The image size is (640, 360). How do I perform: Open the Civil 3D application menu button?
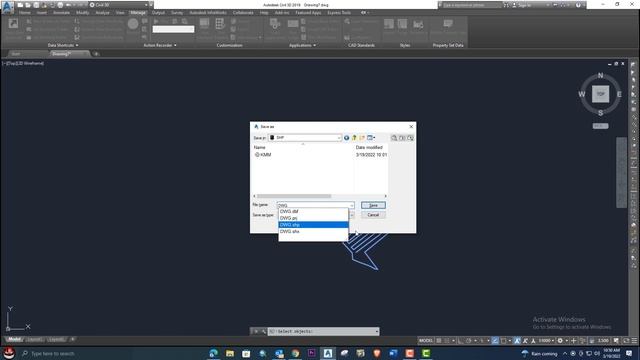[7, 7]
